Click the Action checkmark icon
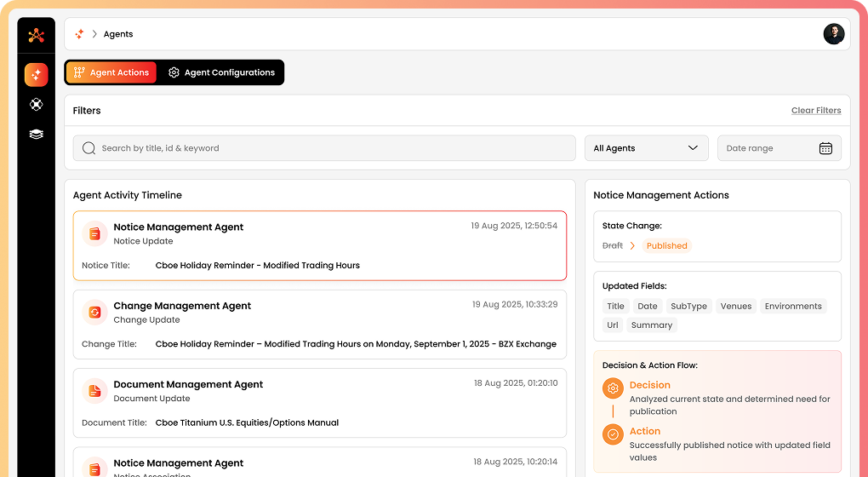The height and width of the screenshot is (477, 868). click(612, 434)
